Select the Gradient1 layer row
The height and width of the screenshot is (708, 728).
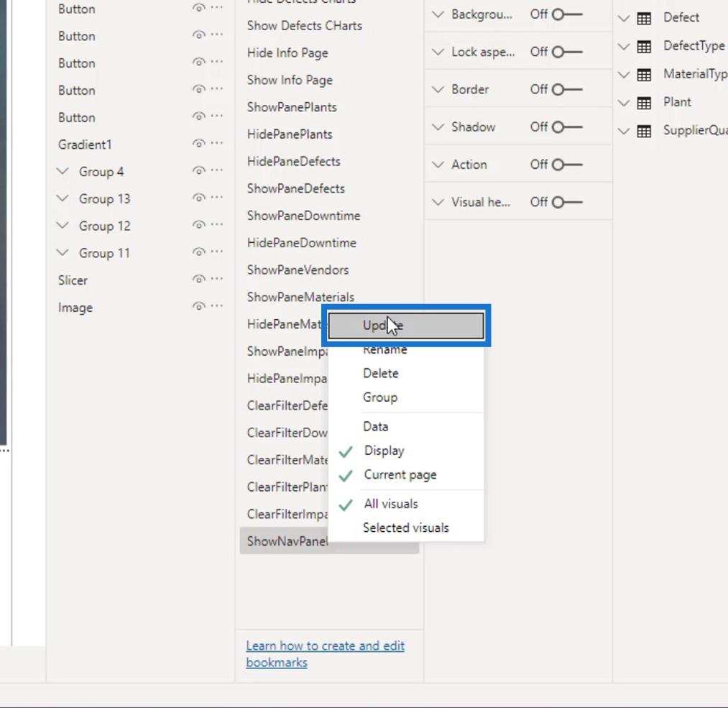tap(140, 144)
